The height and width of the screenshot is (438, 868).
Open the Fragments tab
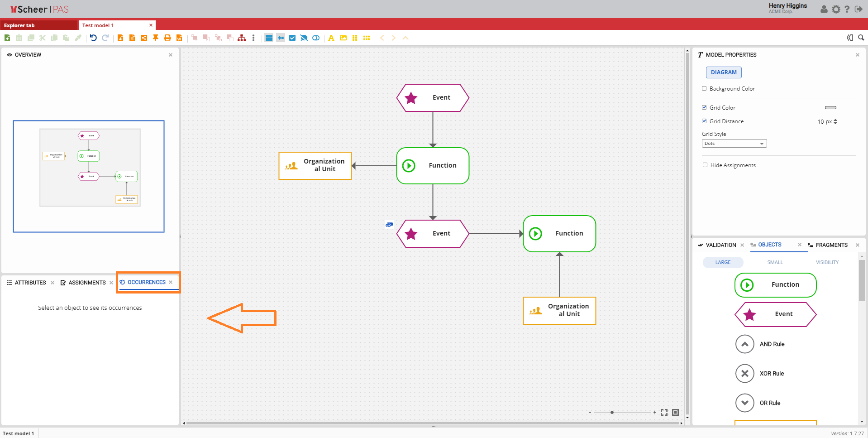click(831, 245)
